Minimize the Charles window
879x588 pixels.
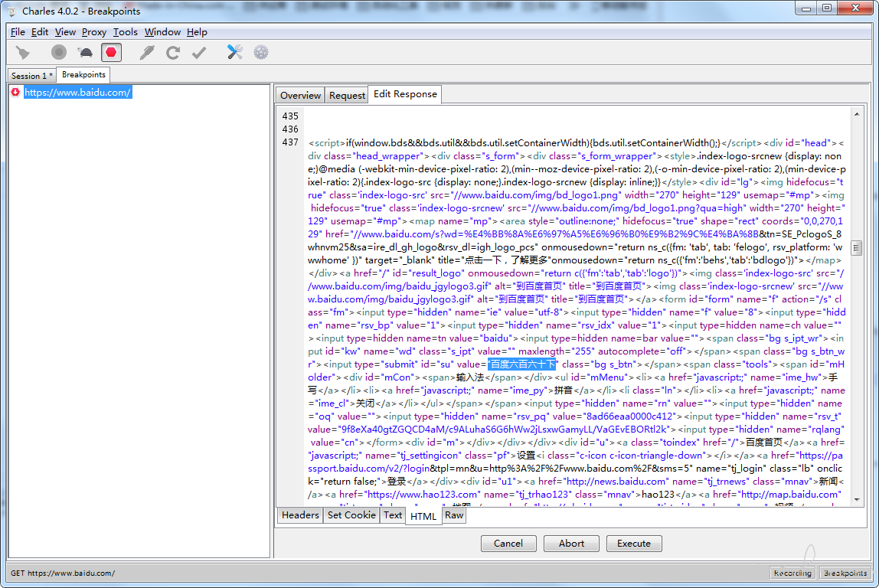point(805,8)
